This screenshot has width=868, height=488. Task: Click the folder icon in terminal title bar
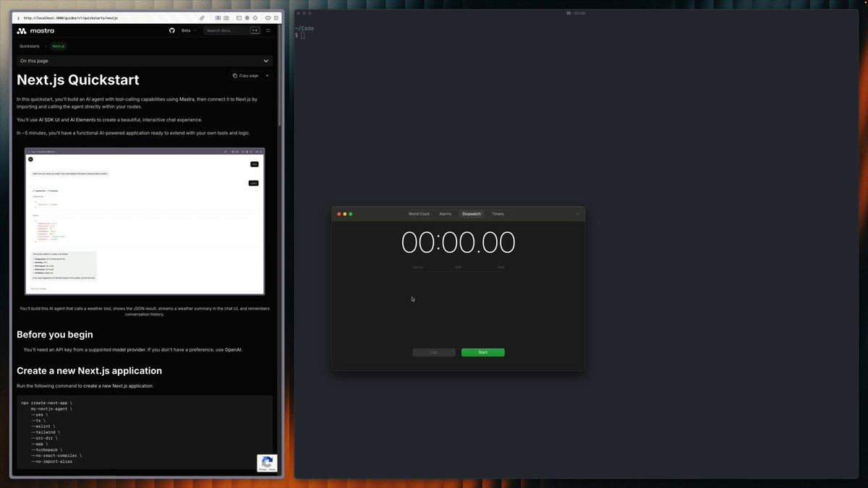[x=569, y=13]
